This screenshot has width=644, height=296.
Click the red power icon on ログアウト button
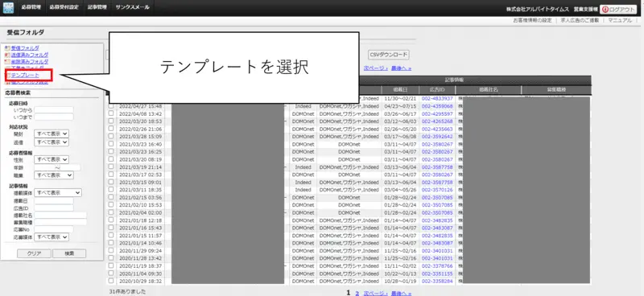click(605, 10)
